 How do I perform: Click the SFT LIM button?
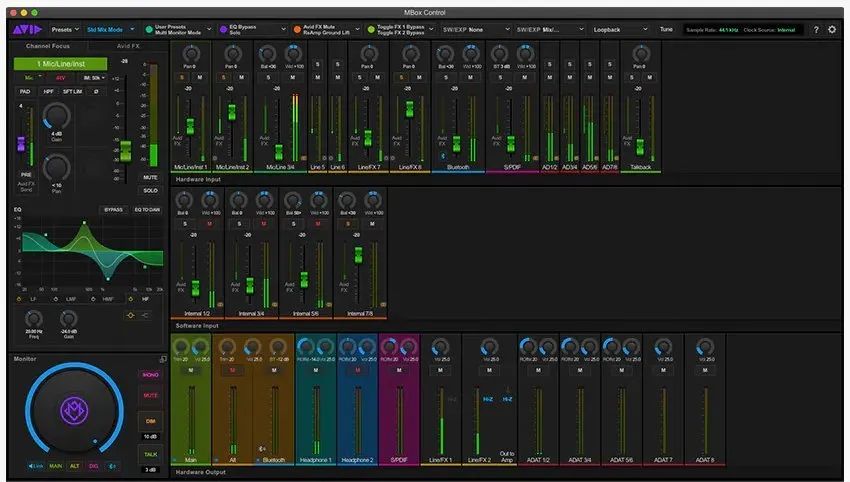coord(72,92)
